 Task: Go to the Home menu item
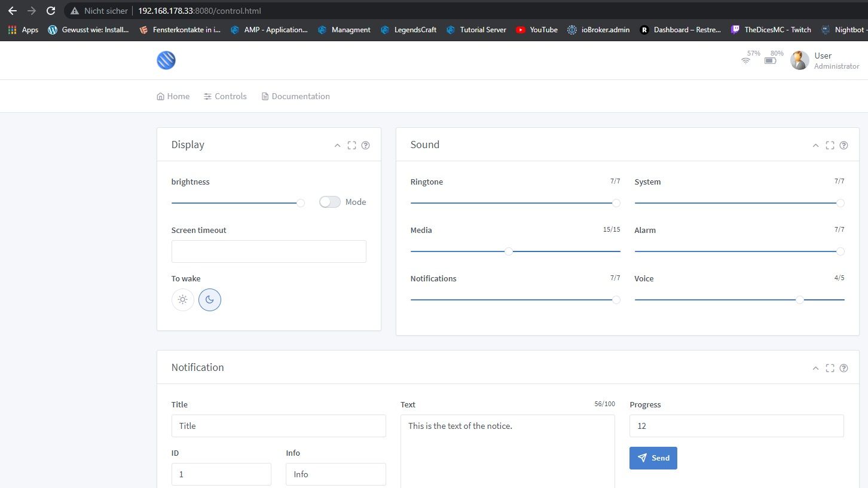(173, 96)
